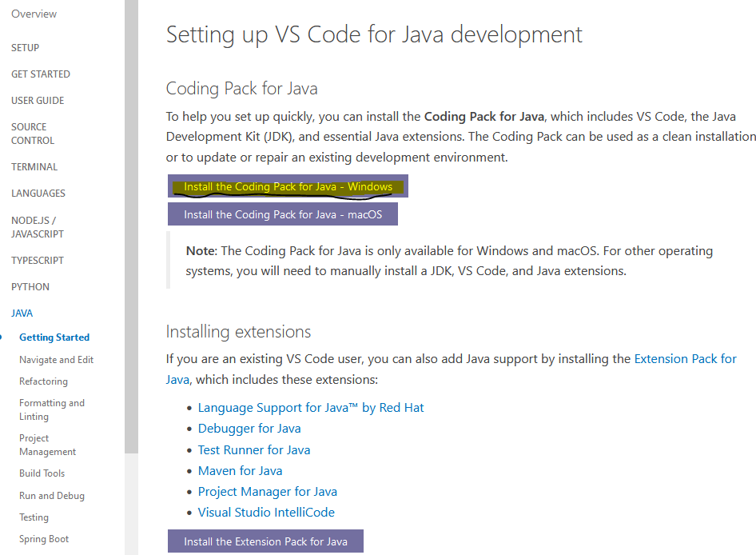
Task: Open the Overview link in the sidebar
Action: tap(34, 14)
